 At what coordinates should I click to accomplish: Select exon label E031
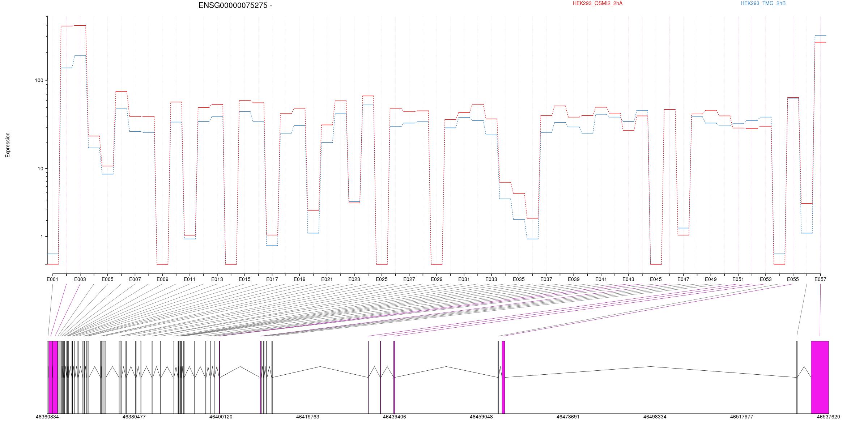(464, 279)
